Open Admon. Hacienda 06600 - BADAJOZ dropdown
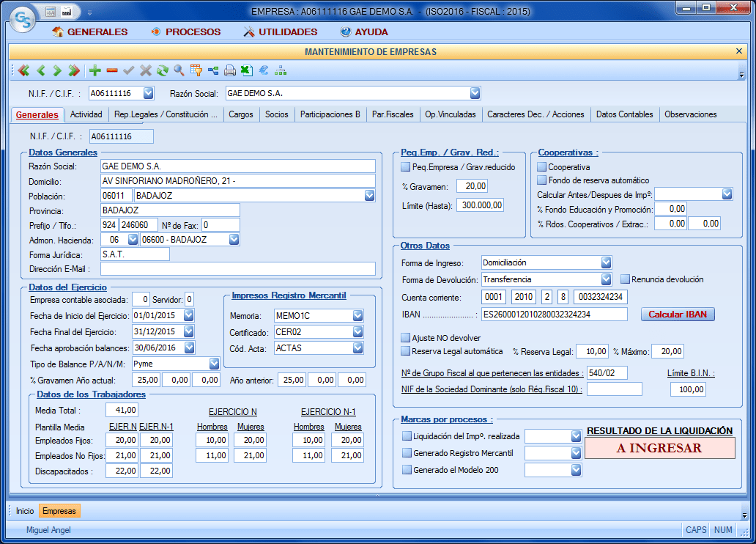The height and width of the screenshot is (544, 756). tap(234, 240)
